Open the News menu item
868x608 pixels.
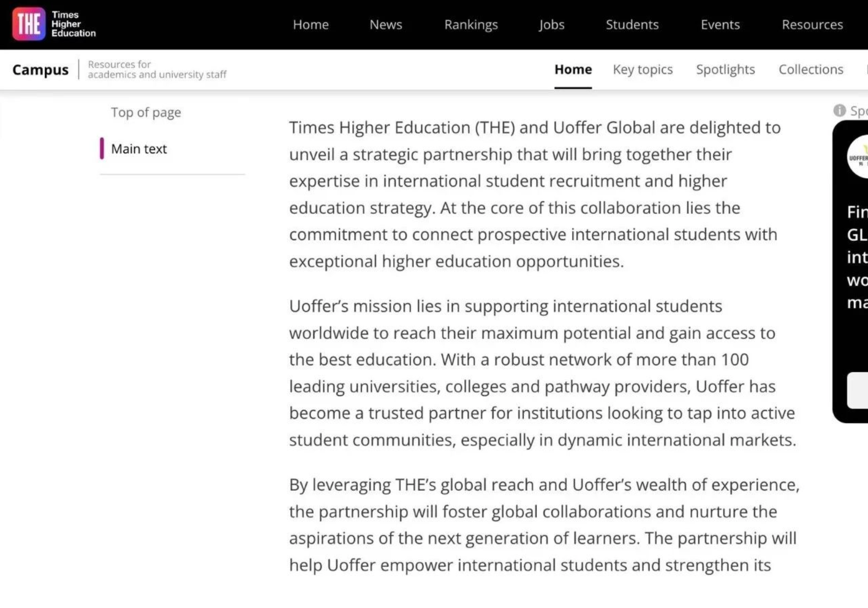(386, 25)
